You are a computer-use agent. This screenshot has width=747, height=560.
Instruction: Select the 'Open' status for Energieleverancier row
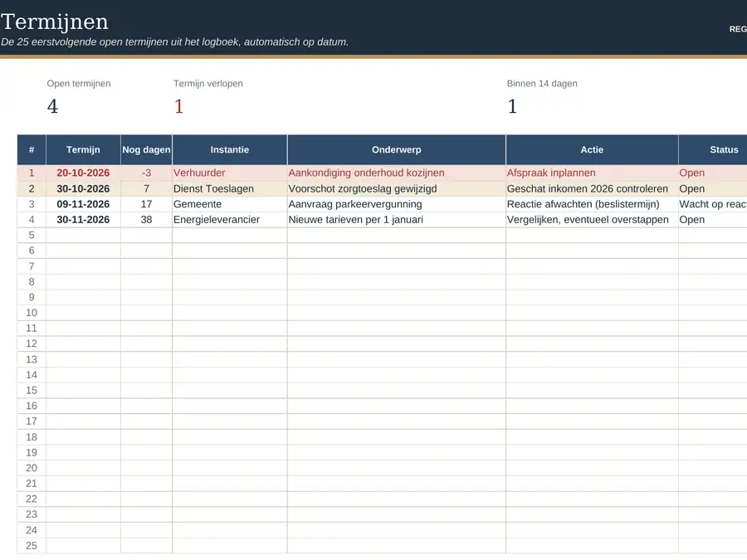tap(713, 220)
